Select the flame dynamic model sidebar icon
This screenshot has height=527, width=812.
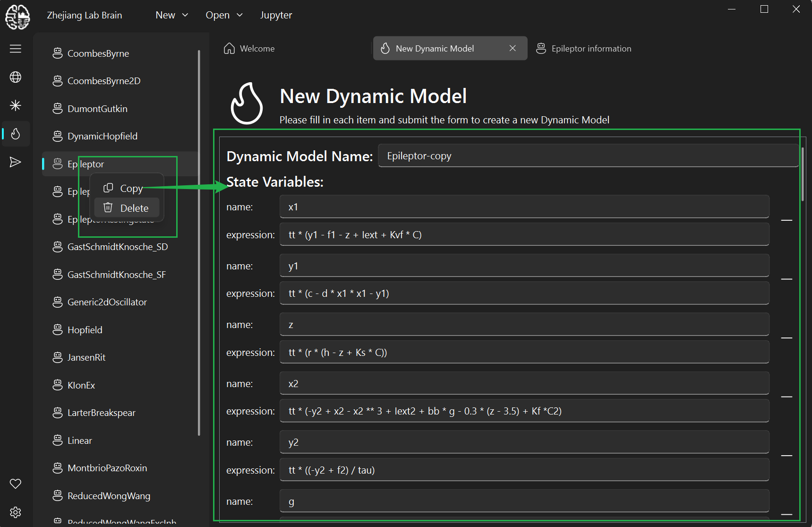(x=16, y=134)
